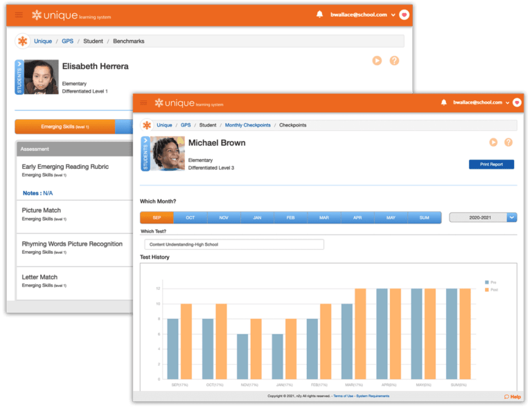Screen dimensions: 532x411
Task: Click the Help chat icon at the bottom right
Action: pyautogui.click(x=512, y=396)
